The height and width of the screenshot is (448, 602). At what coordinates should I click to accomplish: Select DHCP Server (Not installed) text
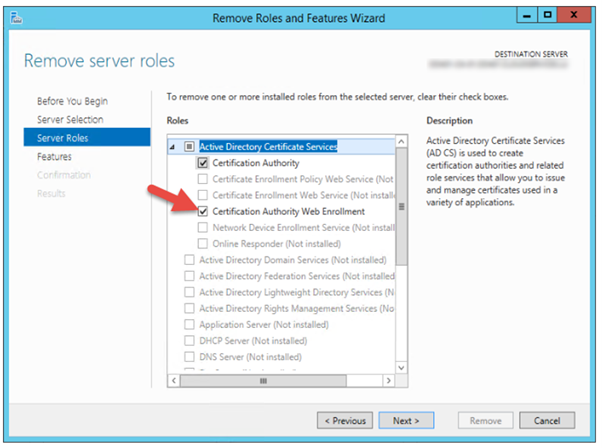[253, 341]
